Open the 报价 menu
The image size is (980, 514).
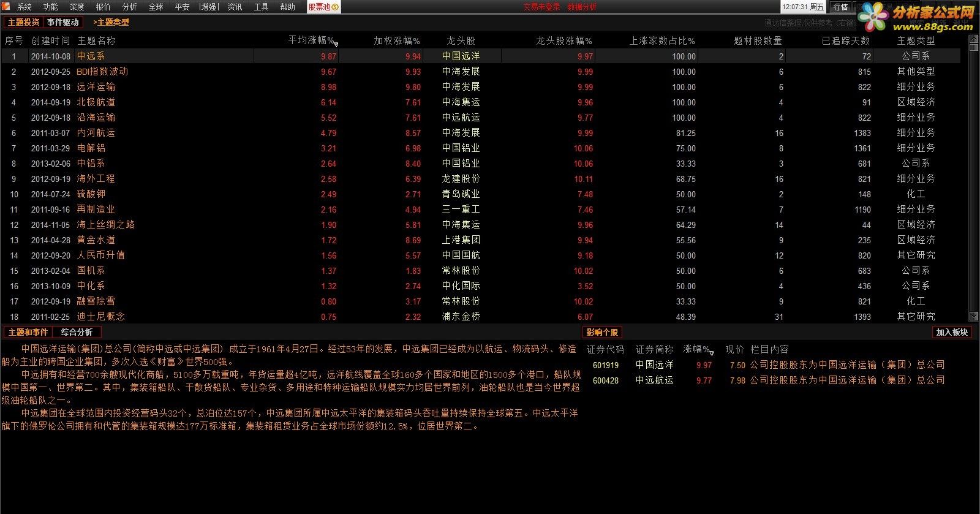click(104, 7)
